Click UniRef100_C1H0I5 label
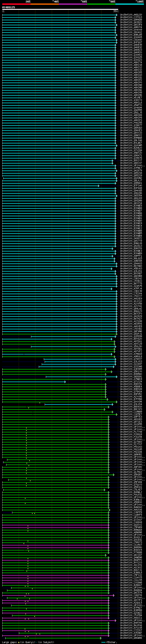Screen dimensions: 146x644 tap(131, 578)
